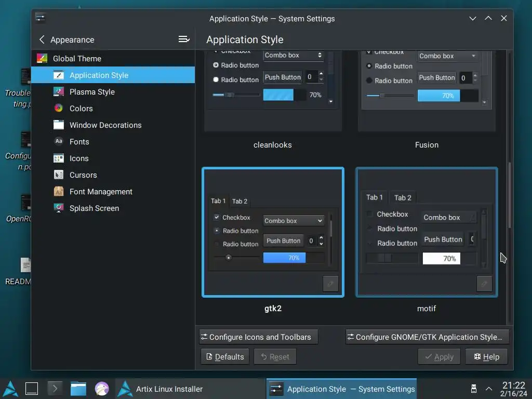Click the removable device tray icon
Image resolution: width=532 pixels, height=399 pixels.
click(x=474, y=389)
